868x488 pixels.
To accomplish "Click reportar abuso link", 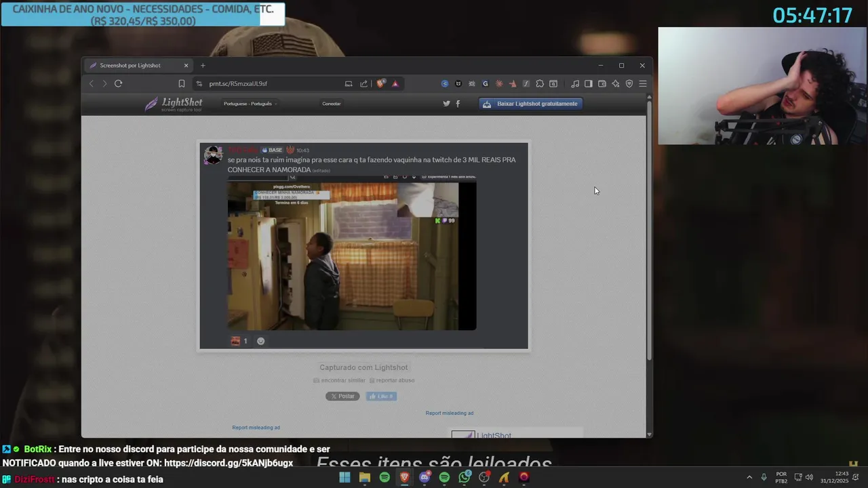I will (x=392, y=380).
